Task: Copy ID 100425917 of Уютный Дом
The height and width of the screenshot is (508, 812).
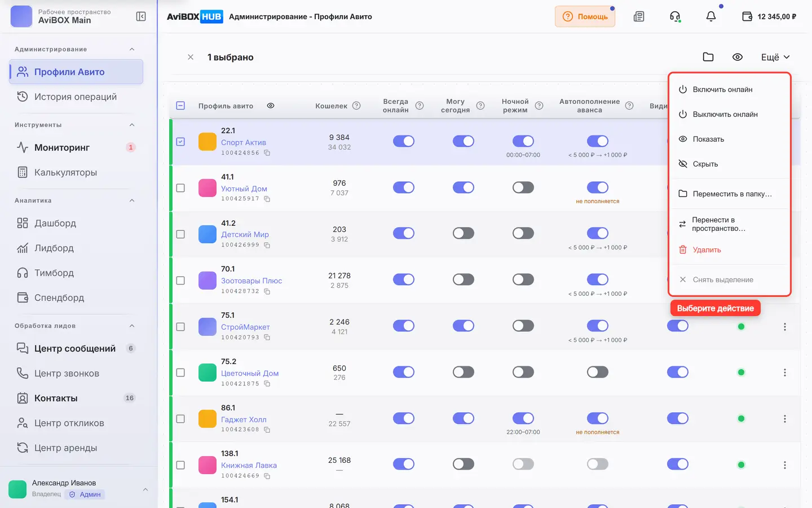Action: pyautogui.click(x=267, y=199)
